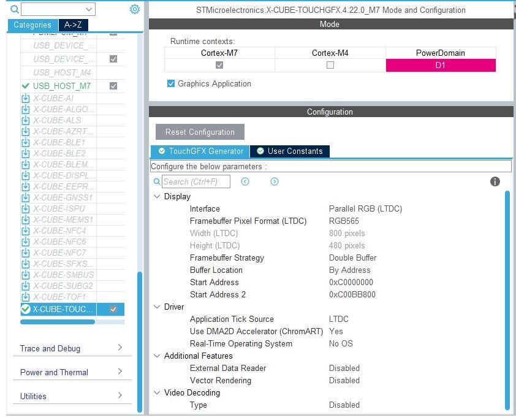Click download icon beside X-CUBE-SUBG2
The image size is (516, 420).
(25, 286)
